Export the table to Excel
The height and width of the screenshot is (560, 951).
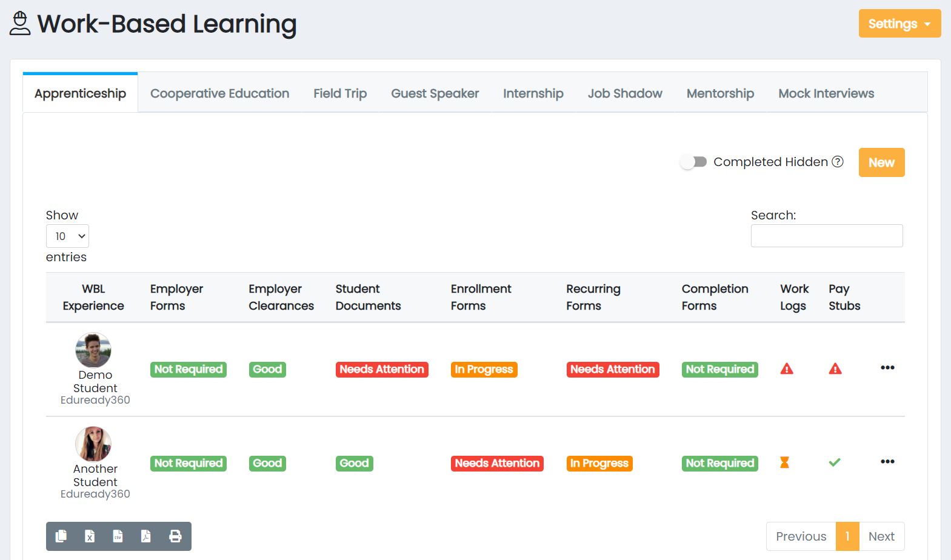pos(90,536)
